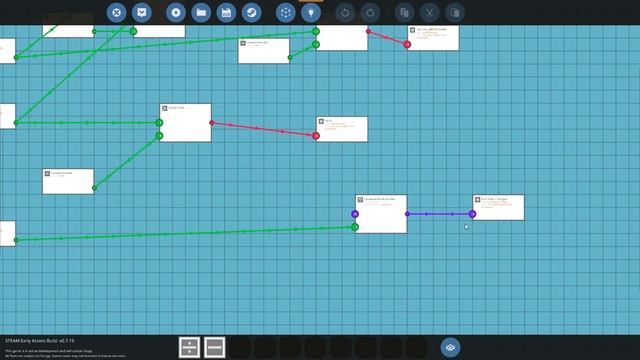Click the blue output port where blue wire starts
This screenshot has height=360, width=640.
pyautogui.click(x=407, y=214)
